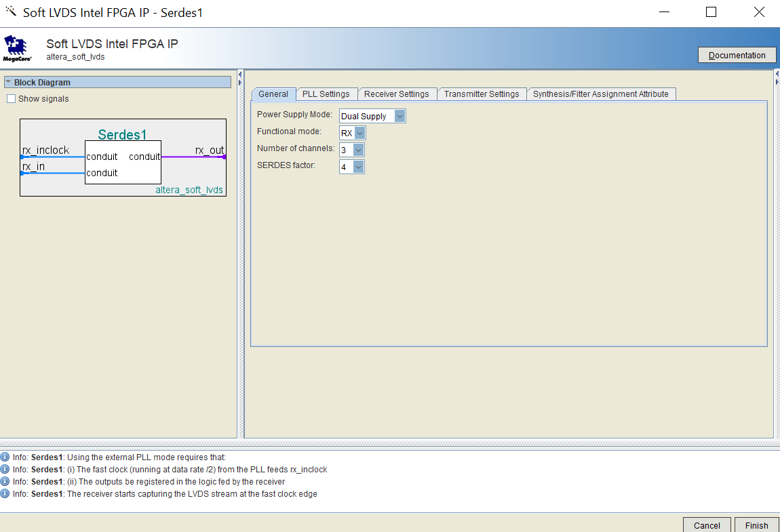
Task: Click 'The fast clock (running at data rate /2)' message
Action: pos(197,470)
